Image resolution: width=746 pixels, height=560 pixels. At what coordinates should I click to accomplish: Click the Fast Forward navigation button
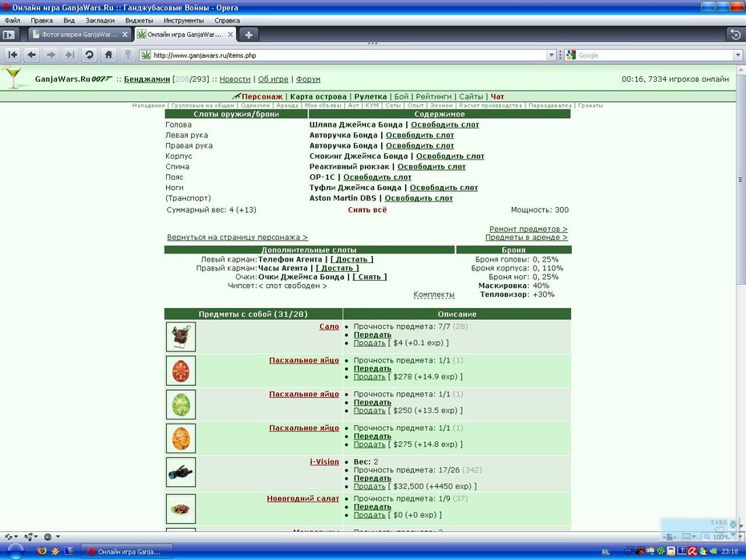(70, 55)
